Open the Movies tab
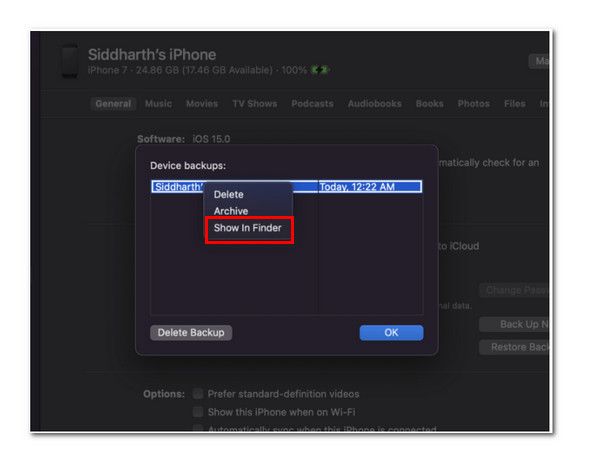The image size is (600, 458). pos(202,104)
